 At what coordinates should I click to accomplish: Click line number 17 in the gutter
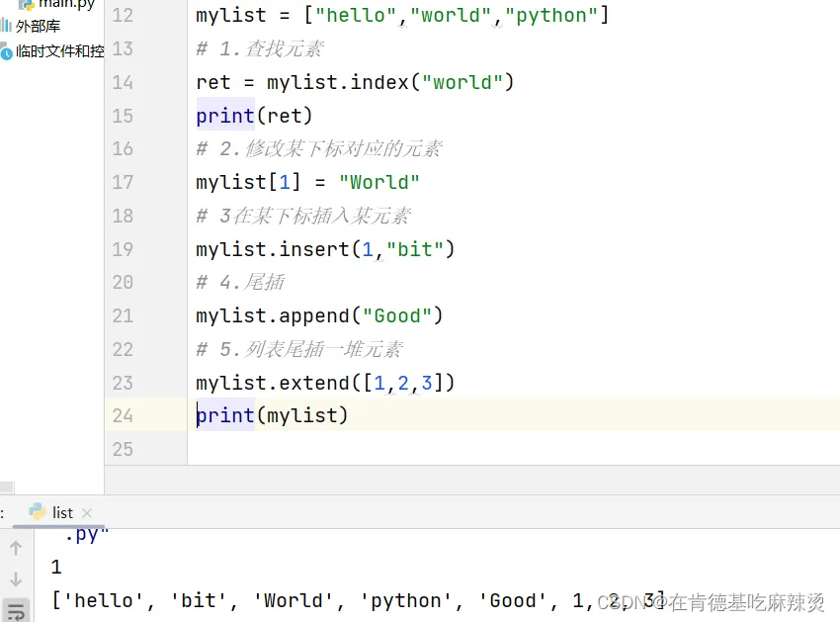(123, 182)
